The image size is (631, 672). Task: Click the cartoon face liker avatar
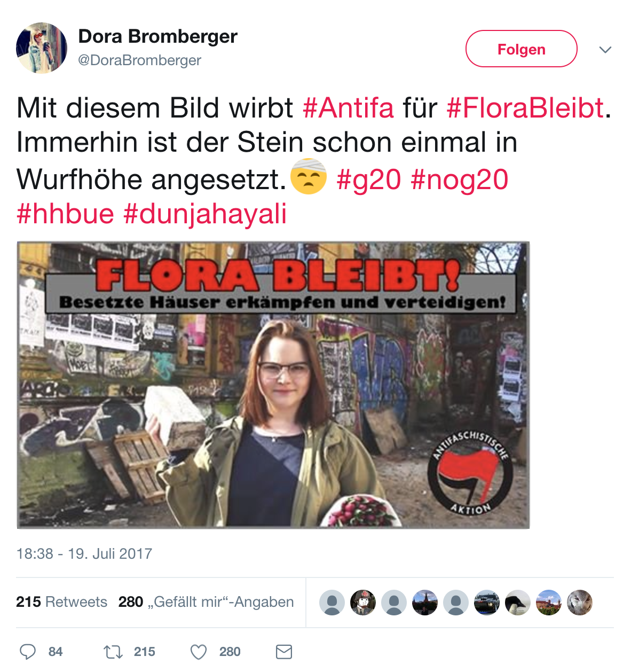pos(363,603)
